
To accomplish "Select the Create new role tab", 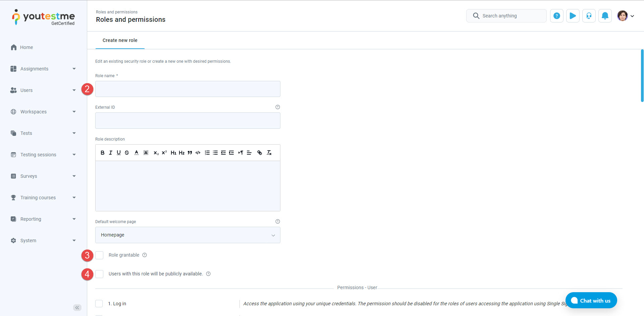I will coord(120,40).
